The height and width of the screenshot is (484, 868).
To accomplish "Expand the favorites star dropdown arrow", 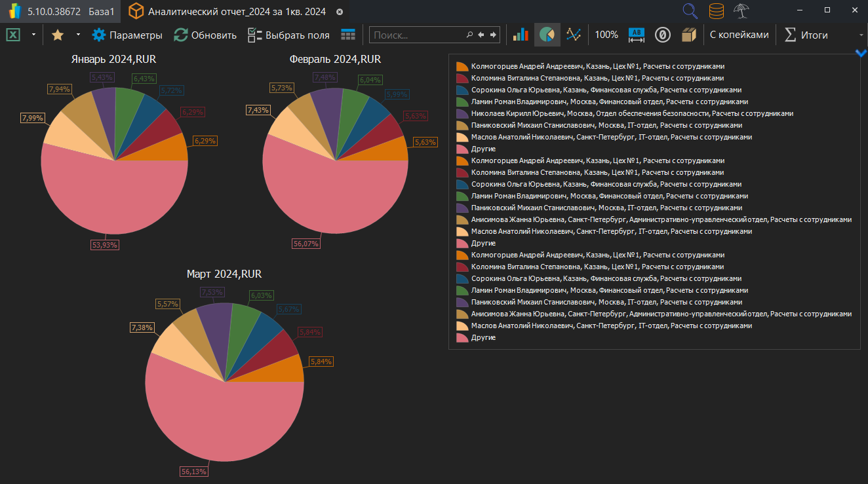I will tap(78, 35).
